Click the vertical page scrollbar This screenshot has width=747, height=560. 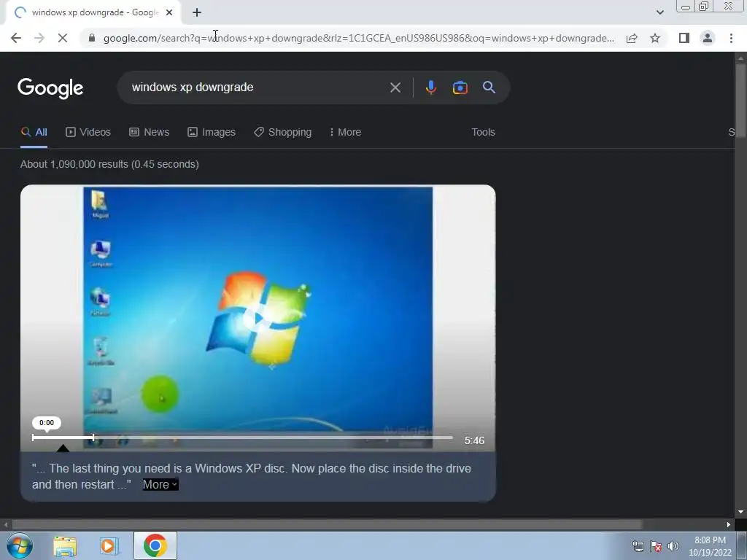pos(740,100)
